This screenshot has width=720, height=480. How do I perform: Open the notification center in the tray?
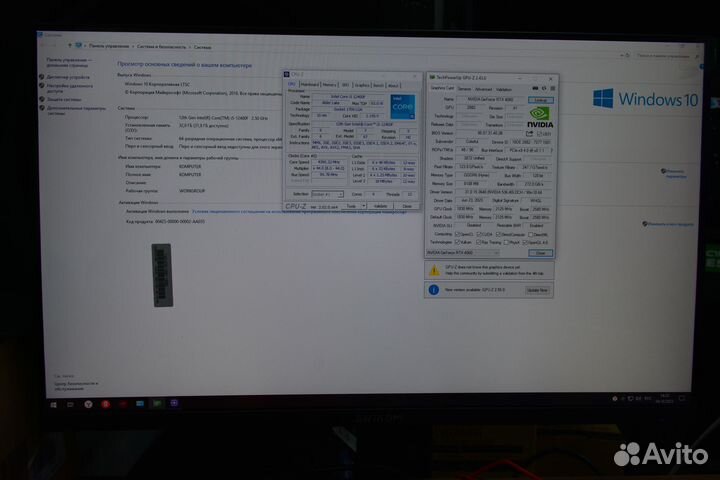pyautogui.click(x=682, y=398)
